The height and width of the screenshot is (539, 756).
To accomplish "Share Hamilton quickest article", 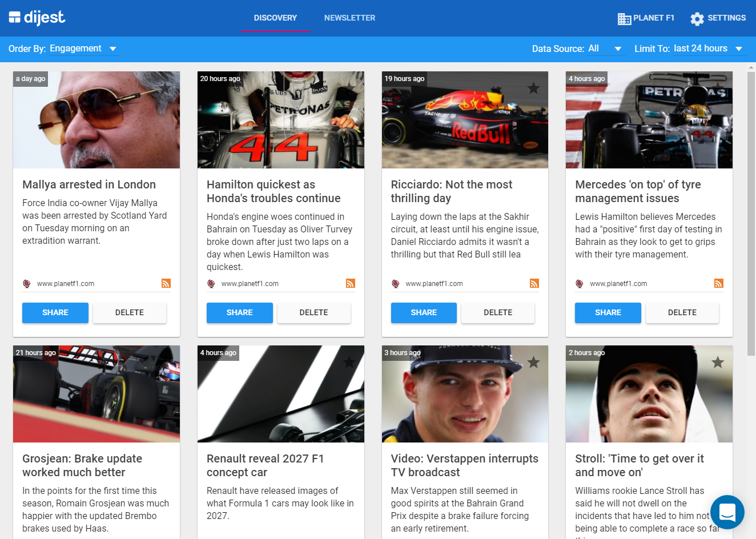I will pyautogui.click(x=240, y=313).
